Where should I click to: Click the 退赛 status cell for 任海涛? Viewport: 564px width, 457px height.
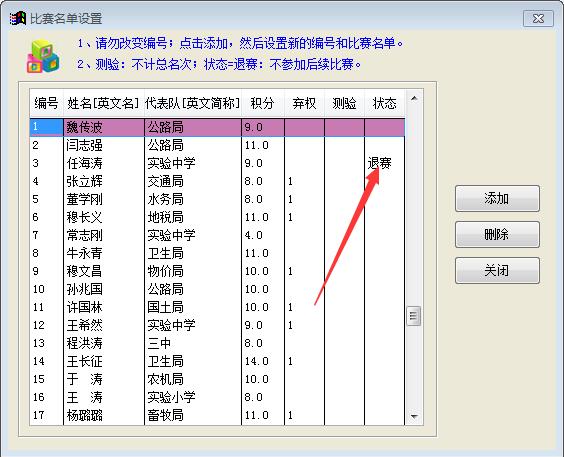379,163
